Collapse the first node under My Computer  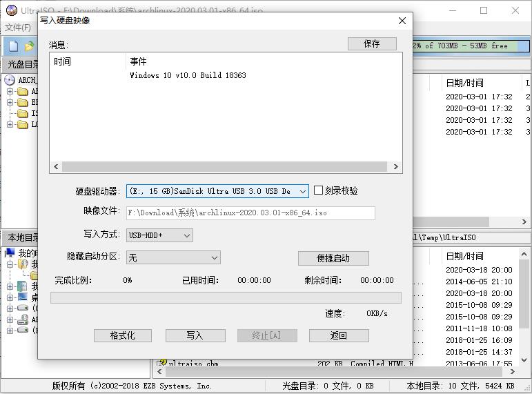click(10, 264)
